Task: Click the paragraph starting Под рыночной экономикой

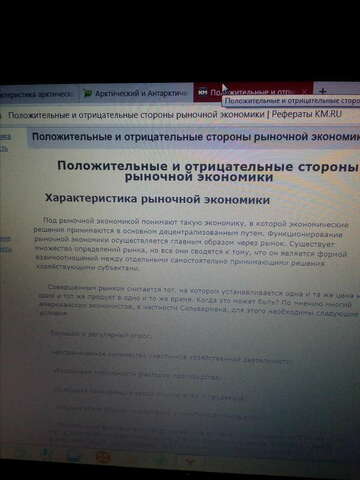Action: (191, 244)
